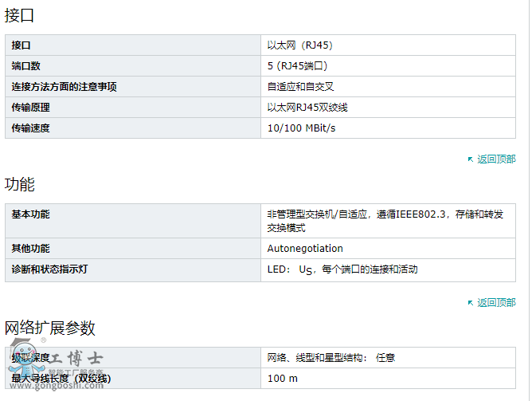532x401 pixels.
Task: Click the 返回顶部 link below 功能 table
Action: tap(496, 302)
